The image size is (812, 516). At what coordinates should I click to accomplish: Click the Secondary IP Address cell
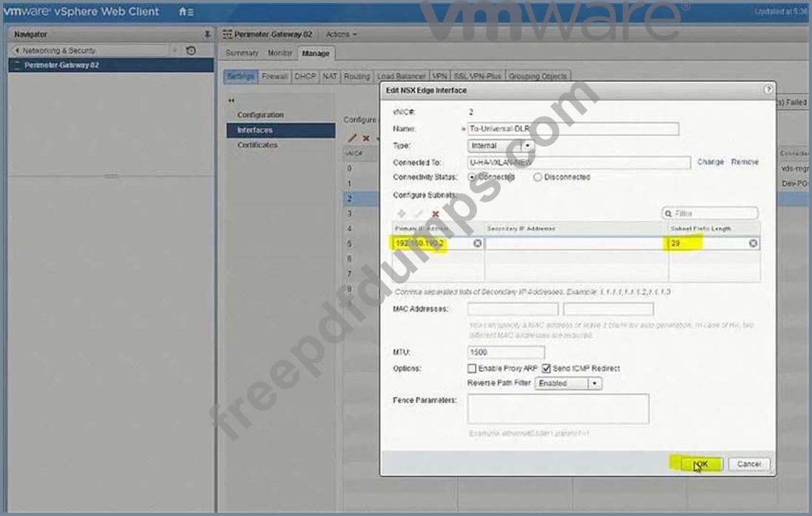(x=576, y=243)
